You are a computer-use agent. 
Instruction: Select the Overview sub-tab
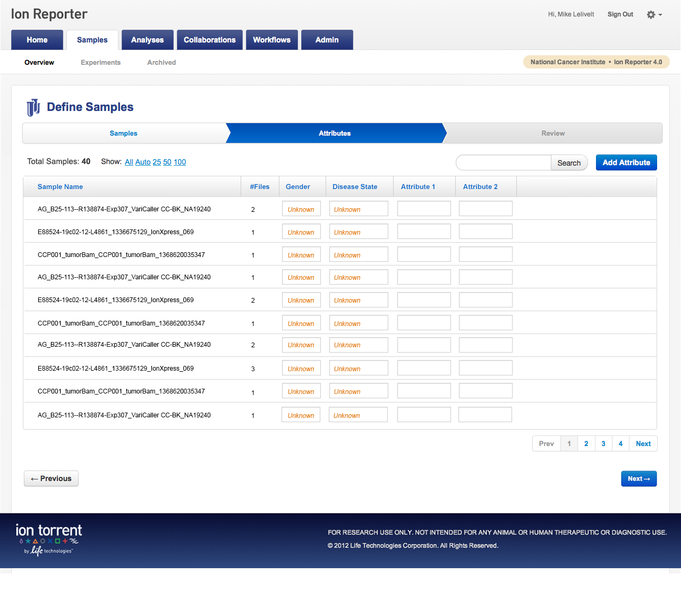point(39,63)
